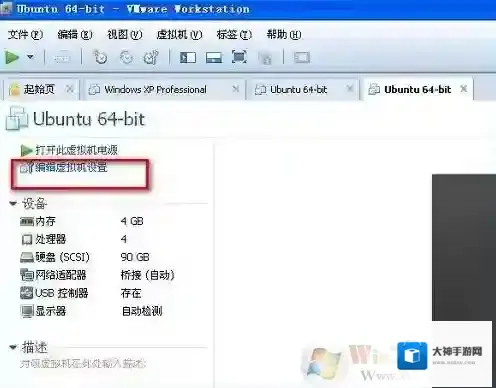Collapse the 设备 section
This screenshot has height=388, width=496.
coord(13,203)
